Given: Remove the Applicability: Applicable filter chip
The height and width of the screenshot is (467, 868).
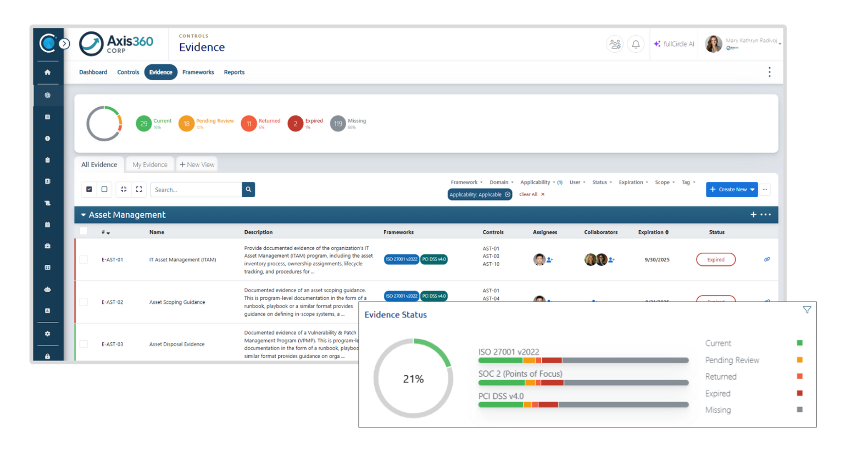Looking at the screenshot, I should 508,194.
